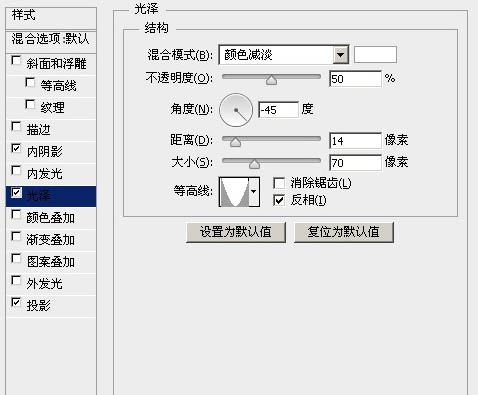Click the angle field showing -45
Viewport: 478px width, 395px height.
coord(278,110)
